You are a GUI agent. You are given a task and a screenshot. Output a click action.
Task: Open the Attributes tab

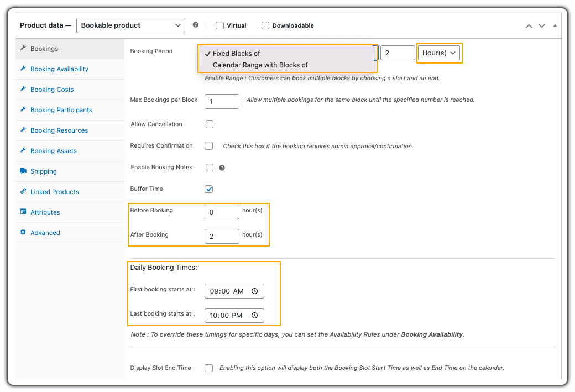[x=70, y=212]
